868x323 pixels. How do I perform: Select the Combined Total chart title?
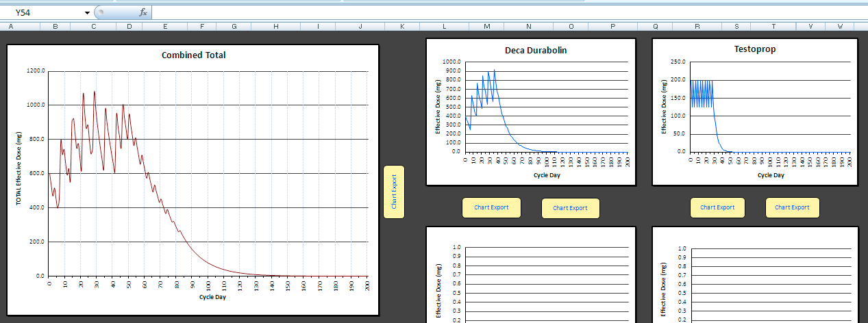(x=193, y=55)
